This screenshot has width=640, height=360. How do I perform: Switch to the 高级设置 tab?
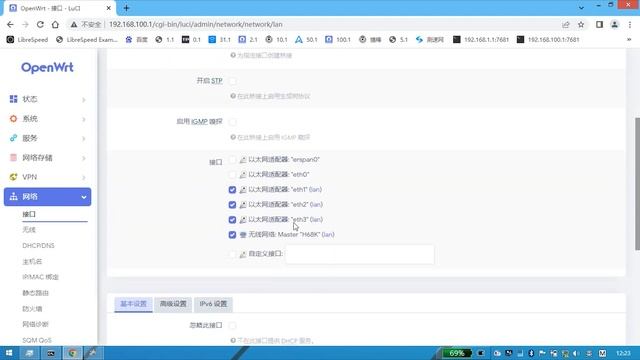(x=173, y=304)
